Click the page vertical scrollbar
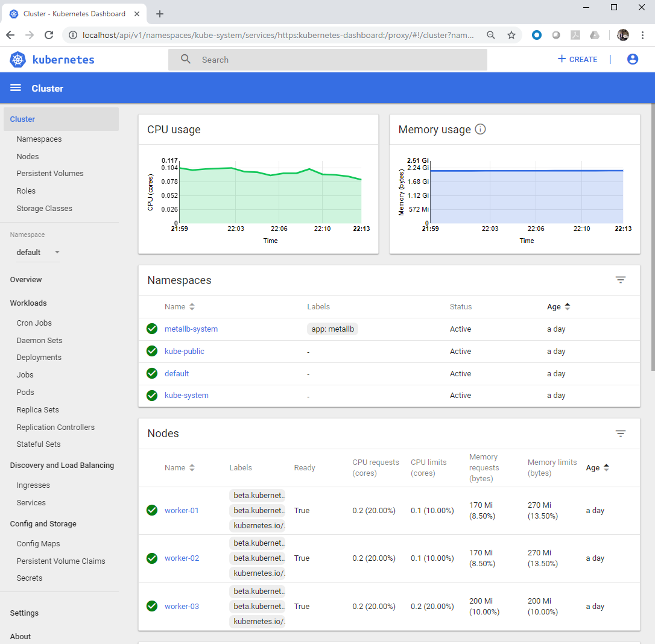655x644 pixels. click(x=653, y=237)
